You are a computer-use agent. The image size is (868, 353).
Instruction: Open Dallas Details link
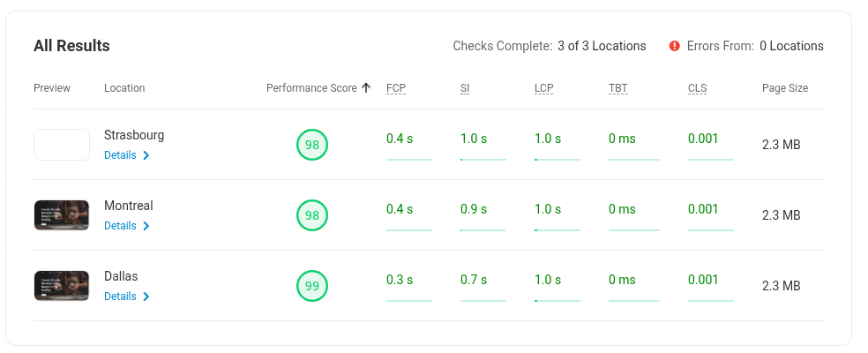120,297
